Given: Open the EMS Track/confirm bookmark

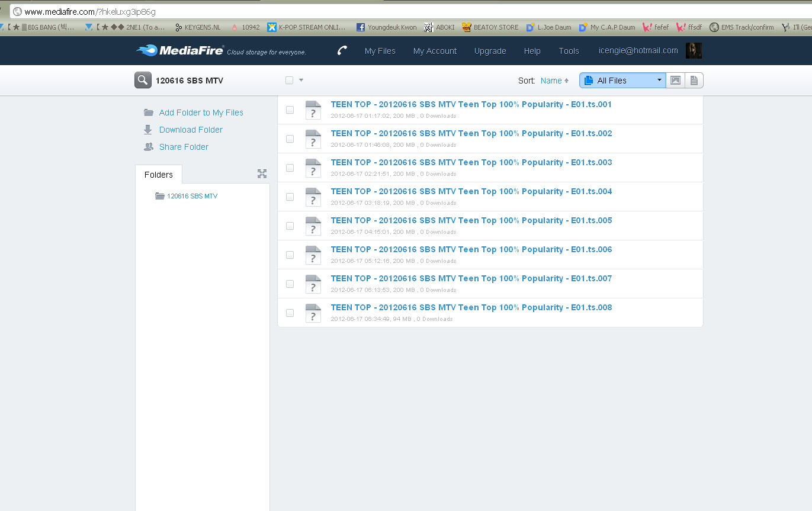Looking at the screenshot, I should (742, 27).
